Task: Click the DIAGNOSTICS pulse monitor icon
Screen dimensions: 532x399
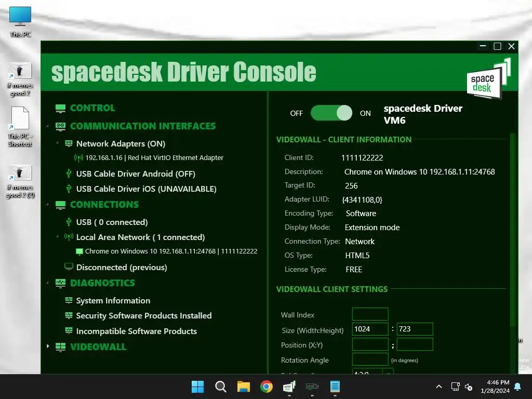Action: tap(60, 283)
